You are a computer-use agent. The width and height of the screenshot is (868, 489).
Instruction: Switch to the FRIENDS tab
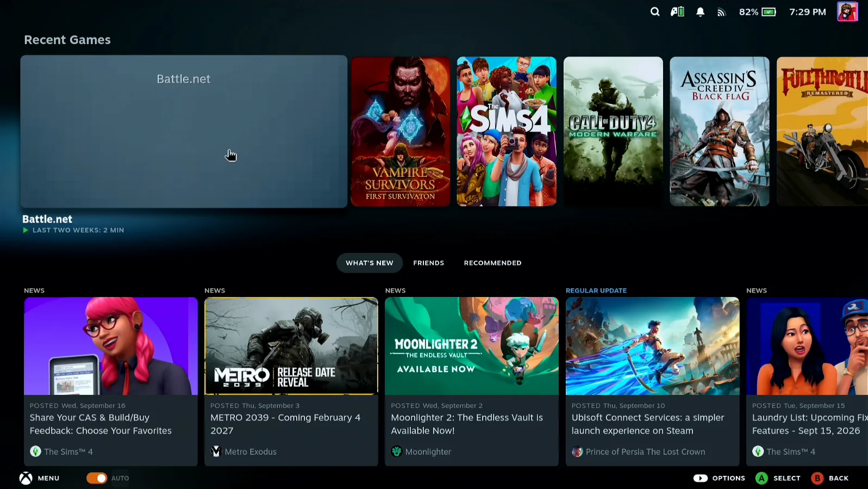point(428,263)
